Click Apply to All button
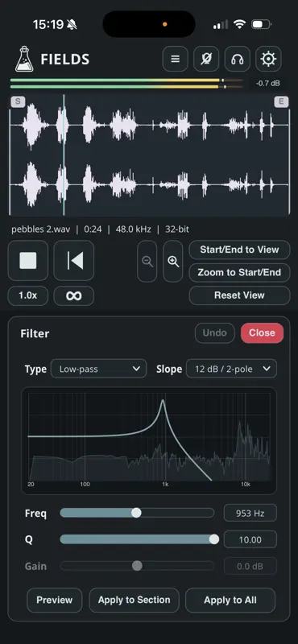The image size is (298, 644). [230, 600]
